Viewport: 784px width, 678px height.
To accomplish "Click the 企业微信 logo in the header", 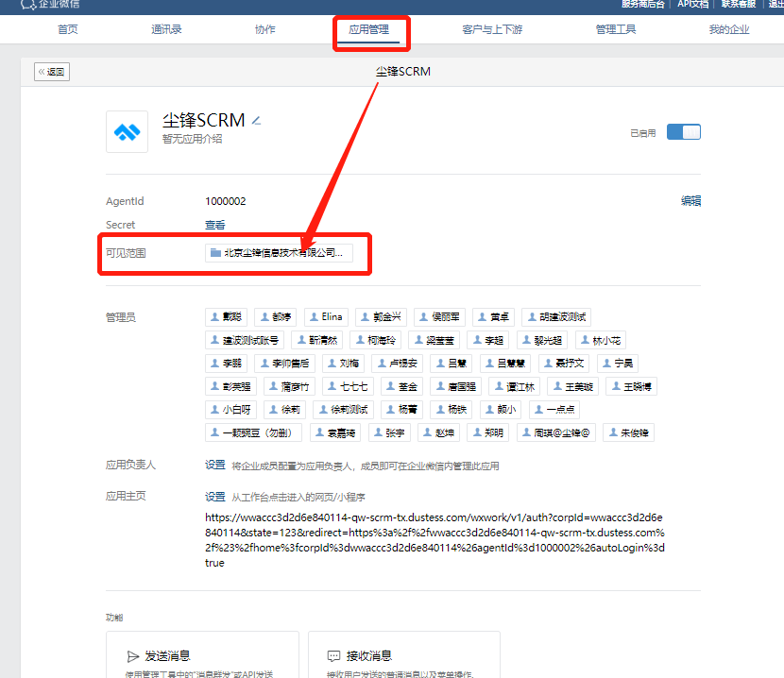I will (x=50, y=5).
